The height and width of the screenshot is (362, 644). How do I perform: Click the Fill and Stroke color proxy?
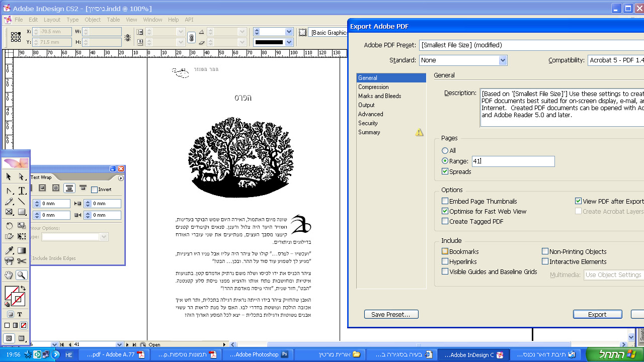[x=15, y=296]
